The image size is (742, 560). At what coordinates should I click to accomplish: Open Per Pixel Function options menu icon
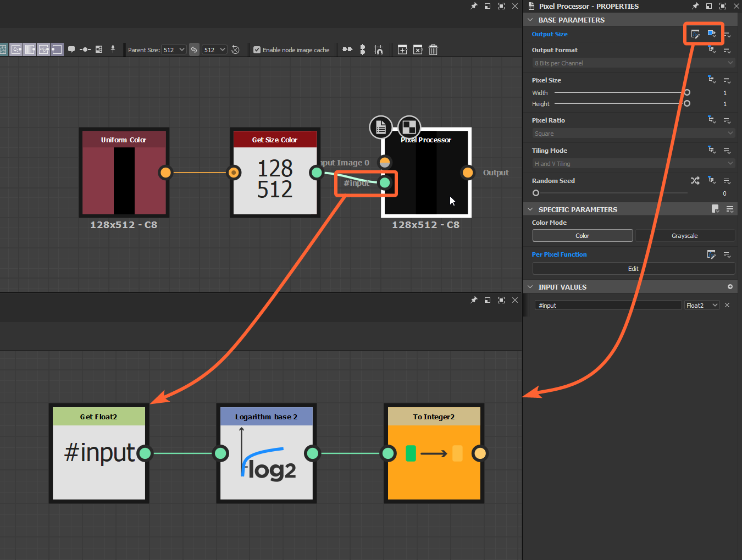[727, 254]
